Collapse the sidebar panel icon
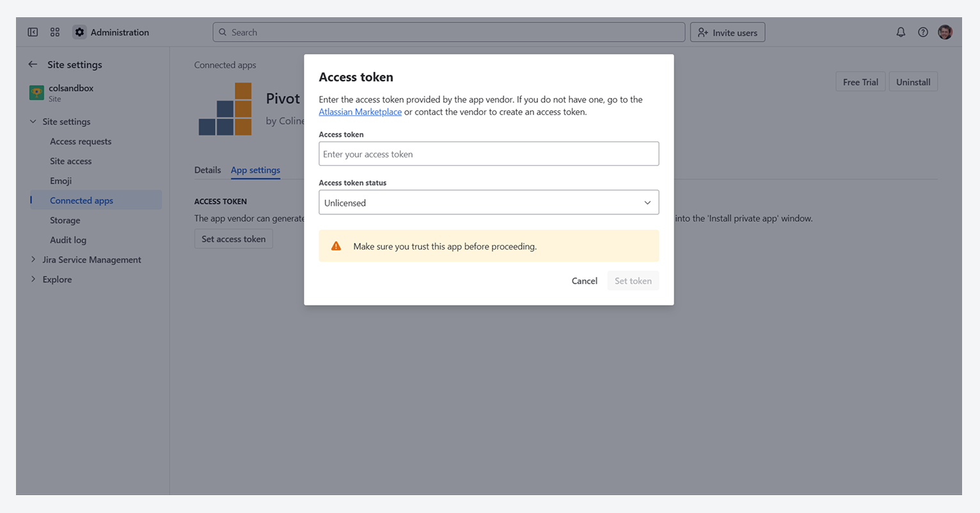980x513 pixels. [33, 32]
